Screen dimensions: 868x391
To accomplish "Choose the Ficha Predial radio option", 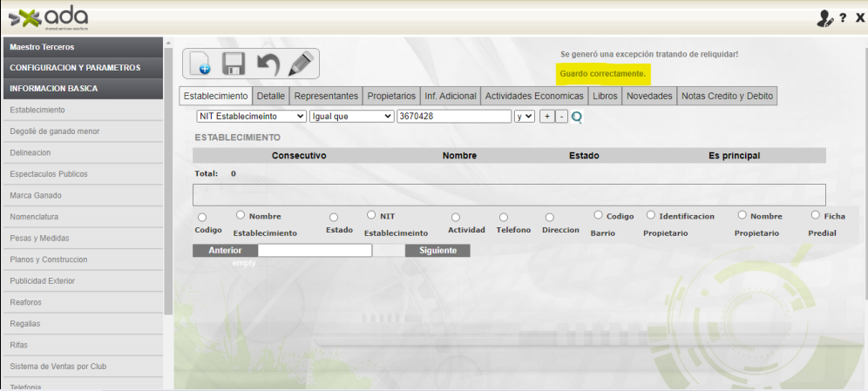I will pyautogui.click(x=815, y=214).
